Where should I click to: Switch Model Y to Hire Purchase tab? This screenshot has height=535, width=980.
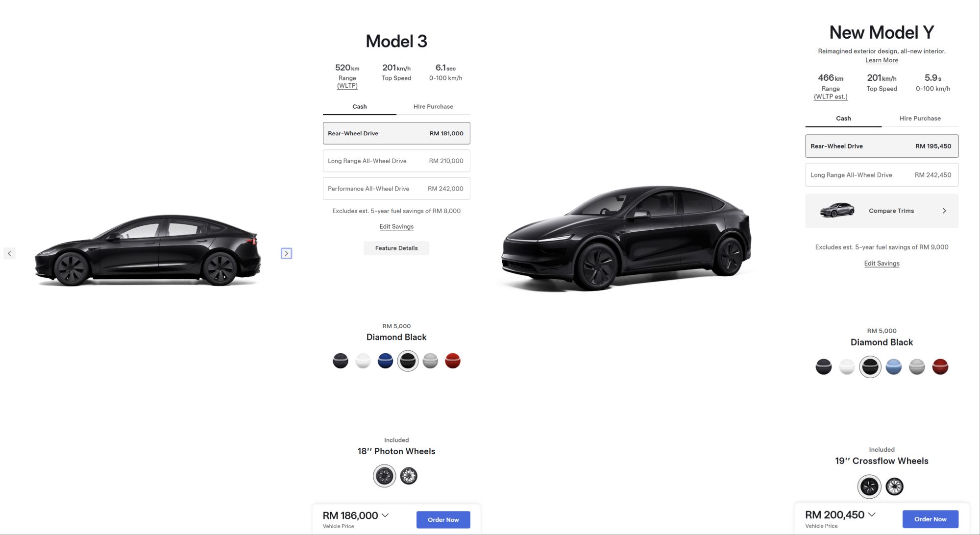[920, 118]
